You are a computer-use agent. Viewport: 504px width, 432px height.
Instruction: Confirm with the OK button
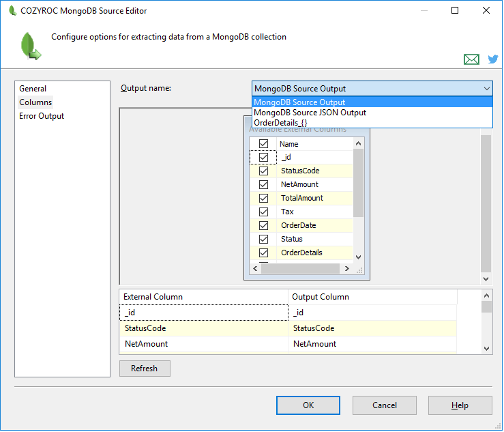pos(308,405)
